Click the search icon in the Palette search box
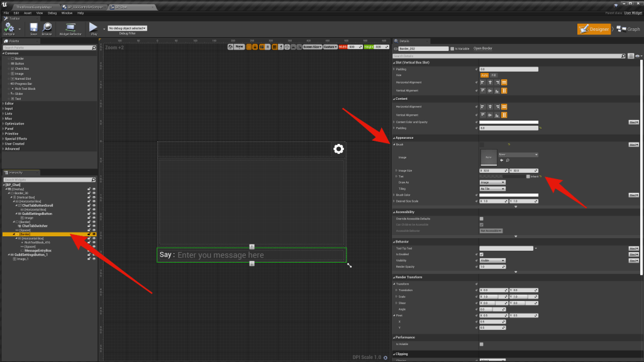 [95, 48]
